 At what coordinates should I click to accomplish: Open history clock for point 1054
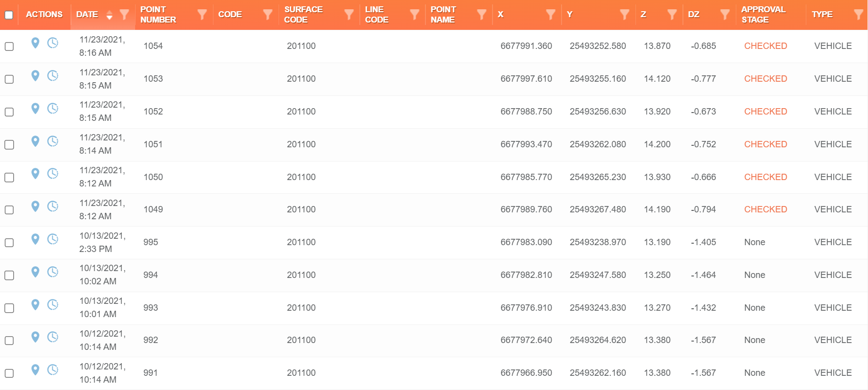click(53, 43)
